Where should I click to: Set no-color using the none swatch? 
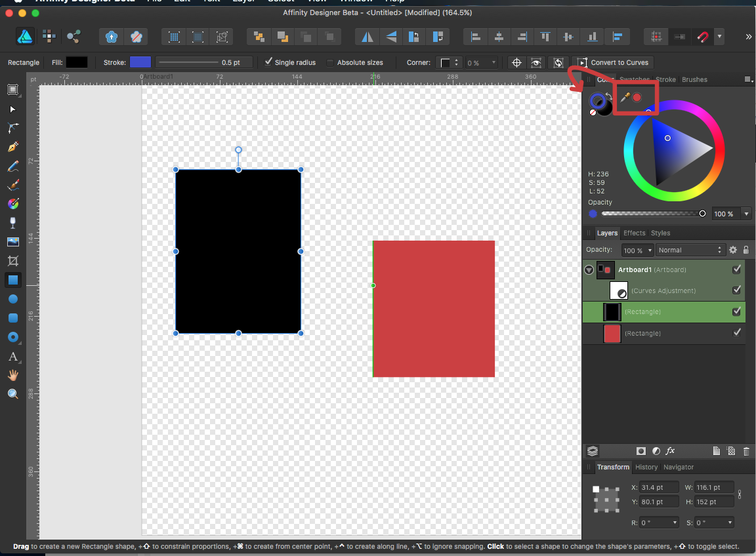tap(593, 112)
